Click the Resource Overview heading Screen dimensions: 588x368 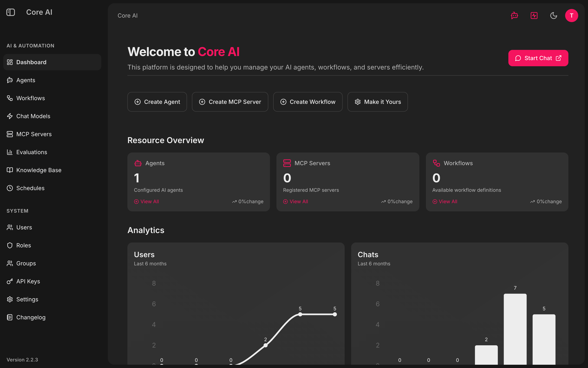(x=166, y=140)
